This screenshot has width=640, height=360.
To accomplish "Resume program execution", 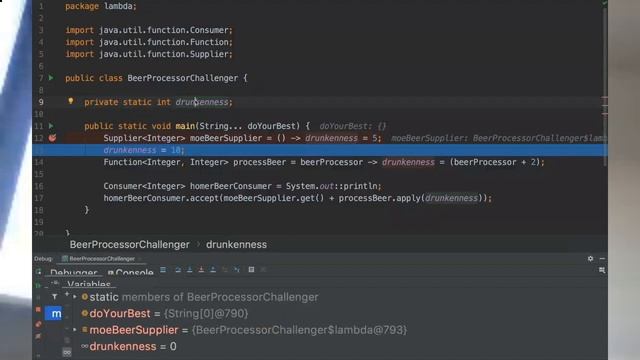I will [x=38, y=285].
